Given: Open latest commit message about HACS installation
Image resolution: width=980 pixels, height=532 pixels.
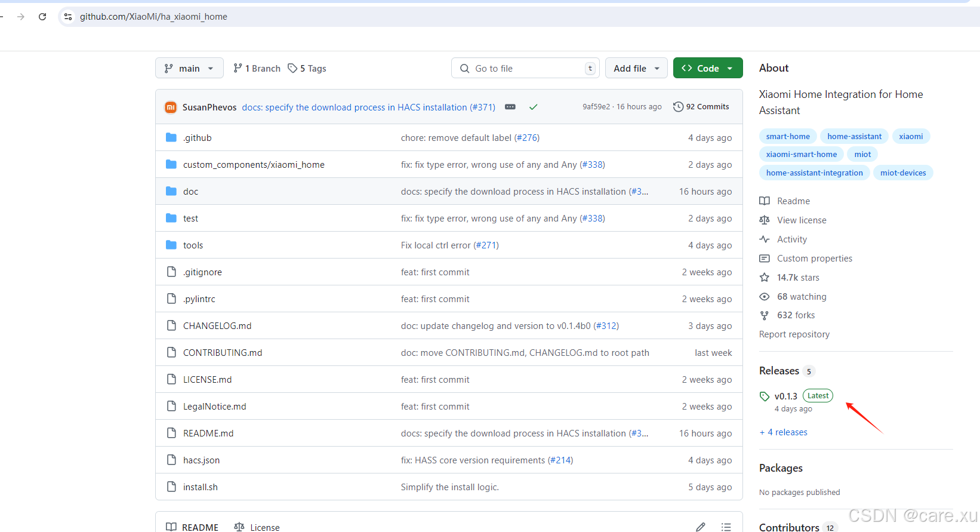Looking at the screenshot, I should [x=369, y=107].
